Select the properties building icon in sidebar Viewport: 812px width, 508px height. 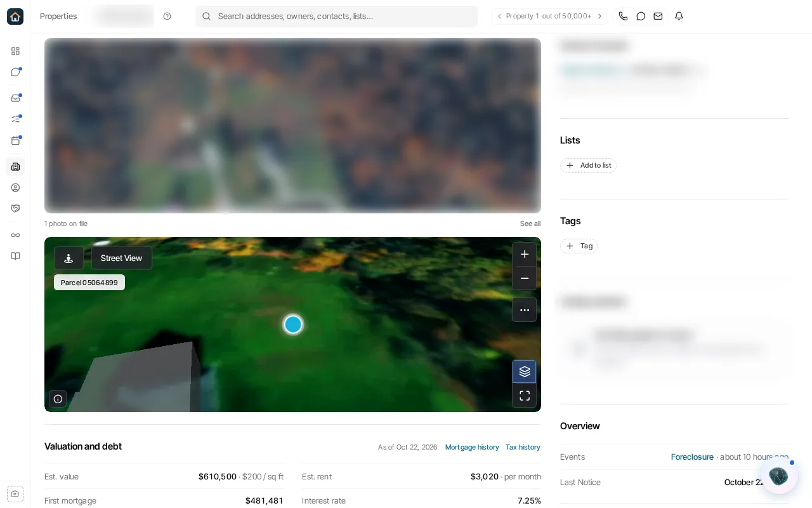click(15, 166)
